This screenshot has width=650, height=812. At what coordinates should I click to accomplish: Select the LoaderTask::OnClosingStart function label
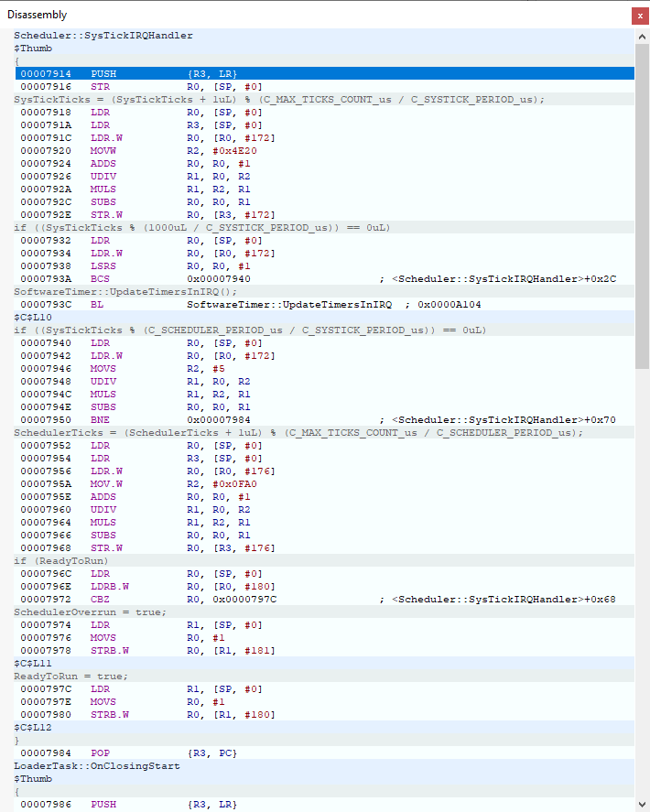pyautogui.click(x=324, y=766)
